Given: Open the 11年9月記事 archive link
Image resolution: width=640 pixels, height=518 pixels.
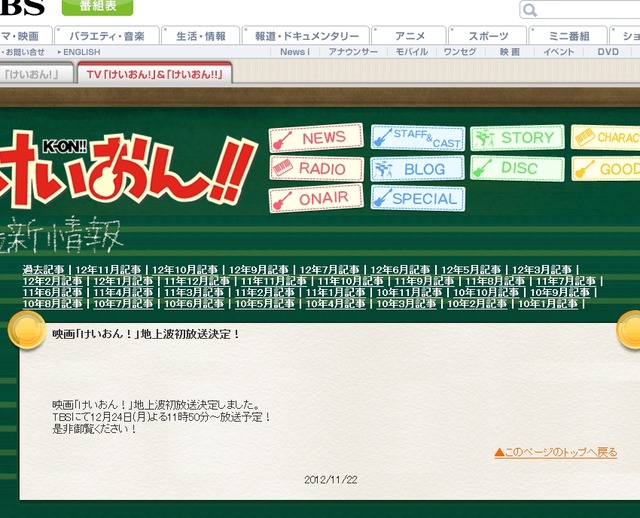Looking at the screenshot, I should 424,281.
